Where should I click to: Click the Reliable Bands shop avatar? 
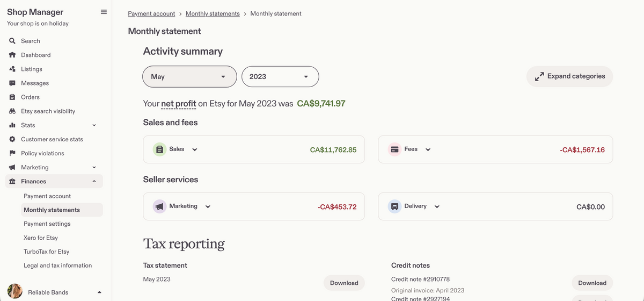(15, 291)
